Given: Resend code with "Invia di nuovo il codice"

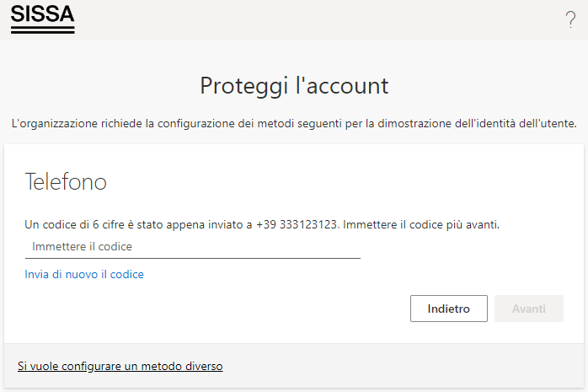Looking at the screenshot, I should 84,274.
